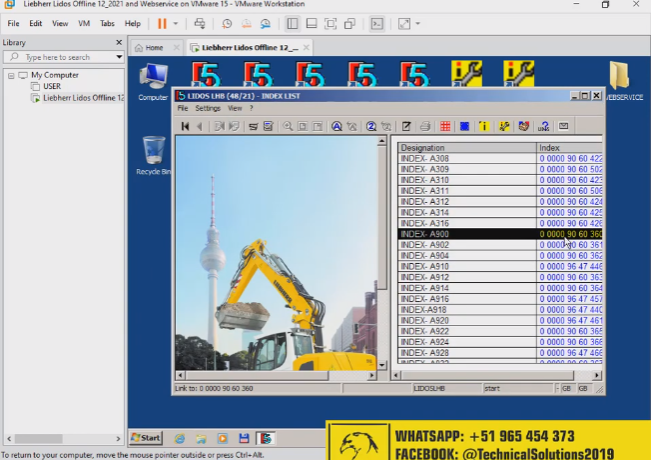The height and width of the screenshot is (460, 651).
Task: Click the print icon in LIDOS toolbar
Action: point(425,126)
